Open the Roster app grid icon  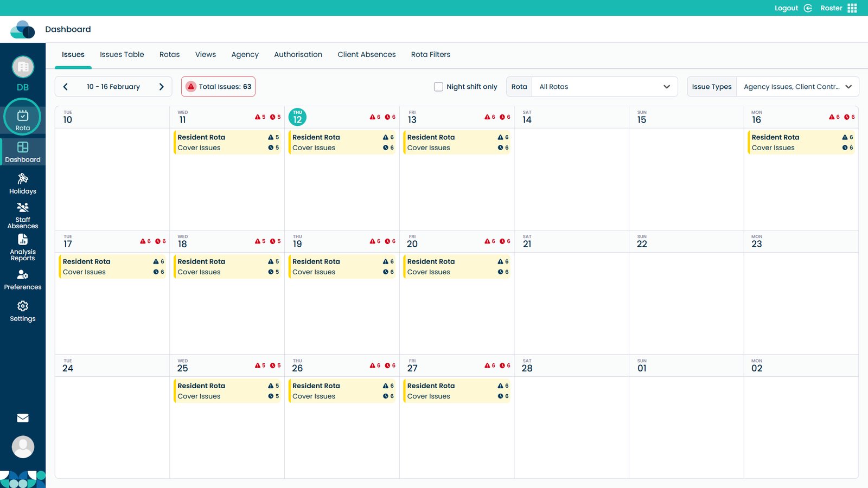click(x=852, y=8)
